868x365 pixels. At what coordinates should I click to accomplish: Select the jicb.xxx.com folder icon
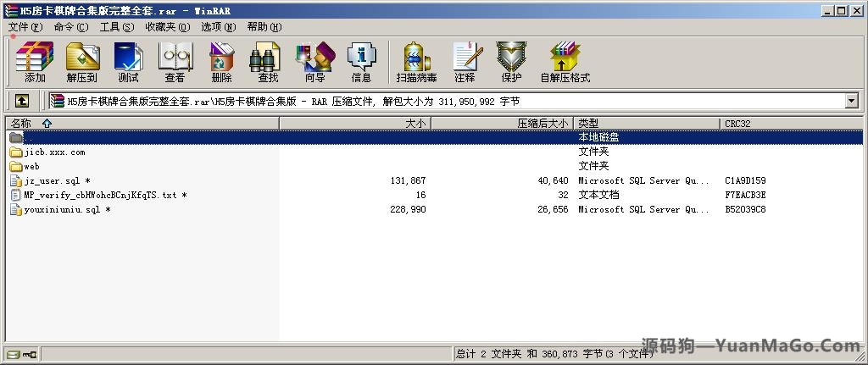pos(16,152)
